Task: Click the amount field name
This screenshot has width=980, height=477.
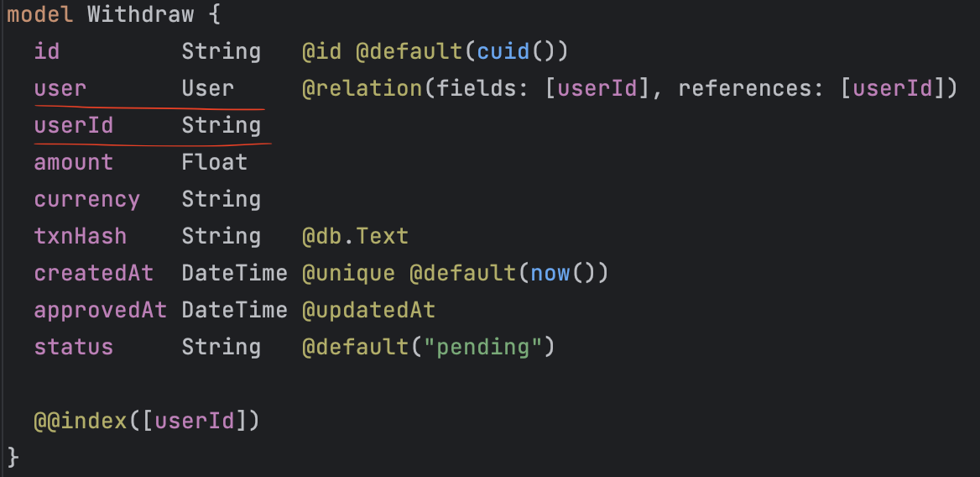Action: pyautogui.click(x=74, y=162)
